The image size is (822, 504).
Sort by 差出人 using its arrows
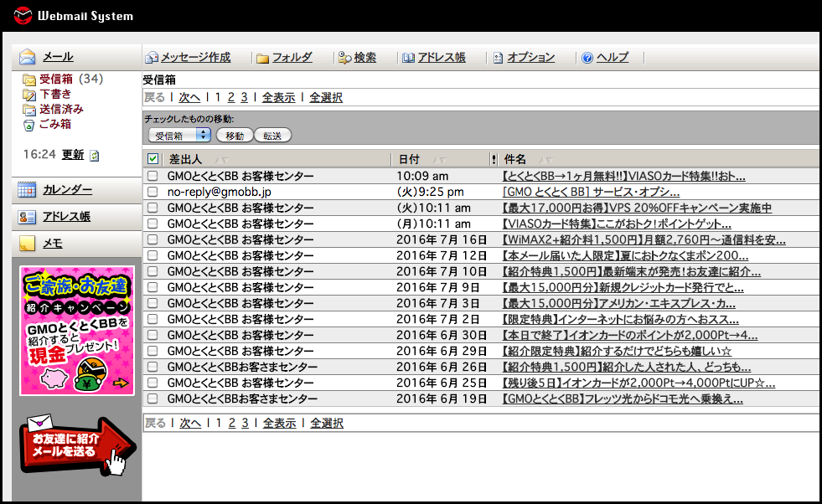tap(221, 160)
